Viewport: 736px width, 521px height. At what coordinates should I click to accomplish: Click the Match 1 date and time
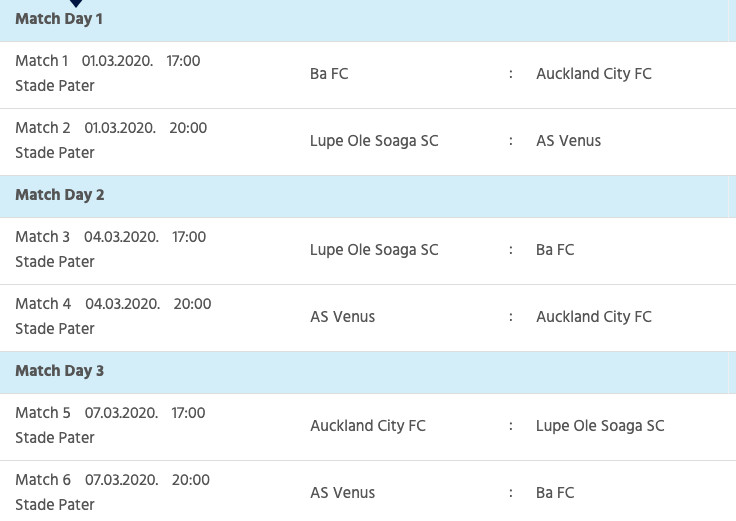141,61
